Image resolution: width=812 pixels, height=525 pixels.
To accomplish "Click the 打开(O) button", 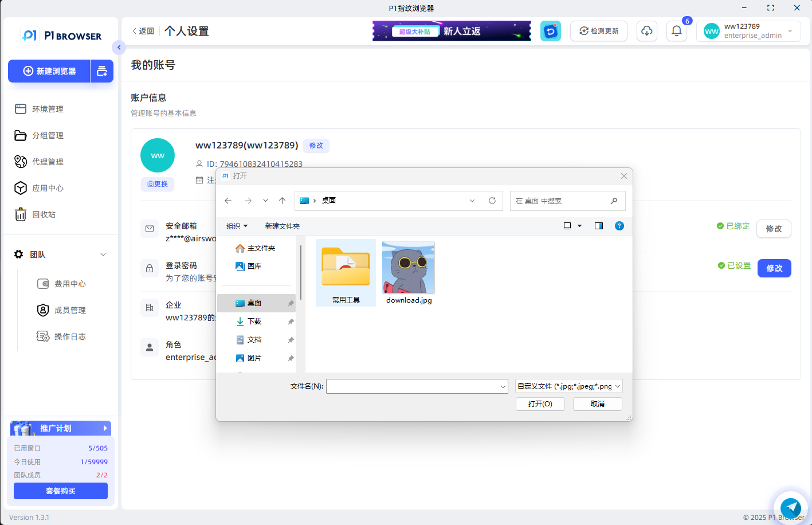I will click(539, 403).
